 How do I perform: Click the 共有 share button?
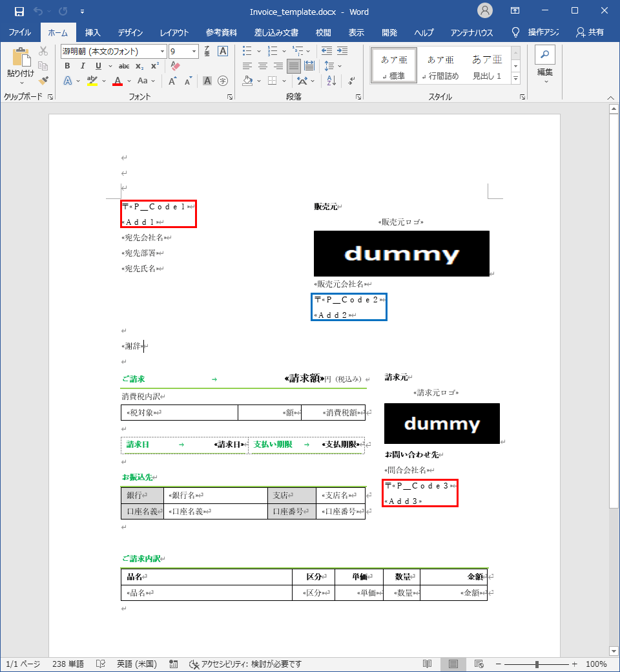590,32
